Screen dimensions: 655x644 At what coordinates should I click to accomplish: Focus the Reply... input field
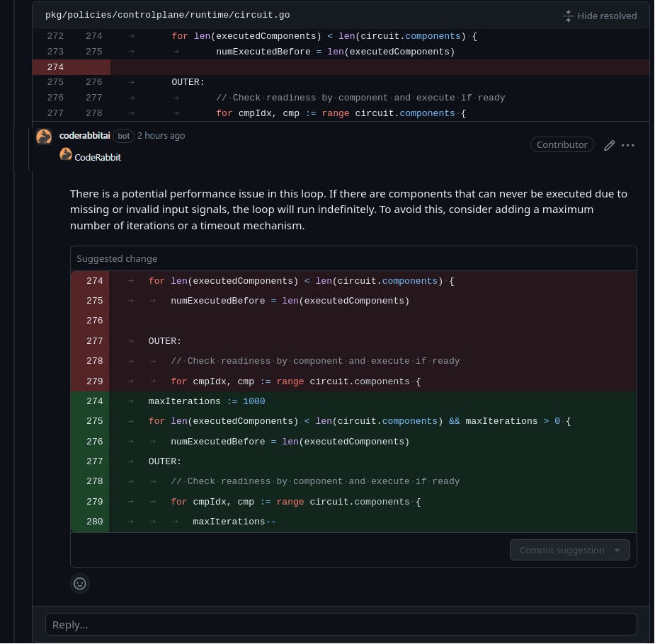(341, 624)
